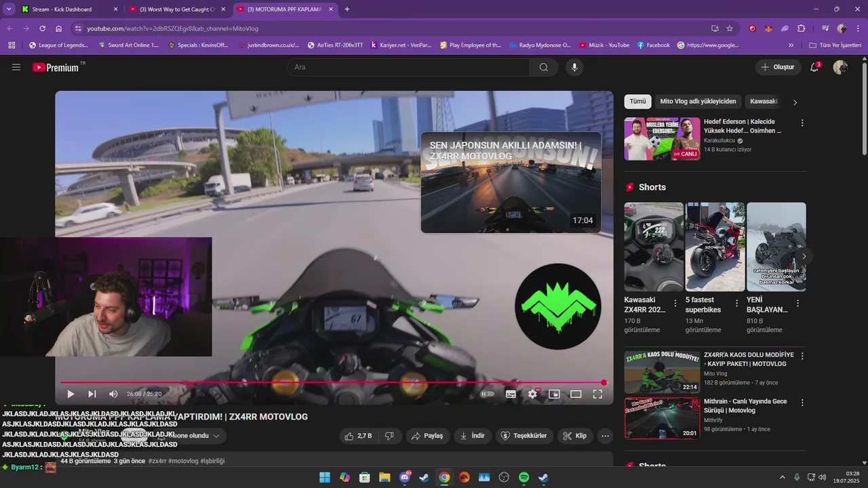The image size is (868, 488).
Task: Show more filter chips arrow
Action: tap(795, 102)
